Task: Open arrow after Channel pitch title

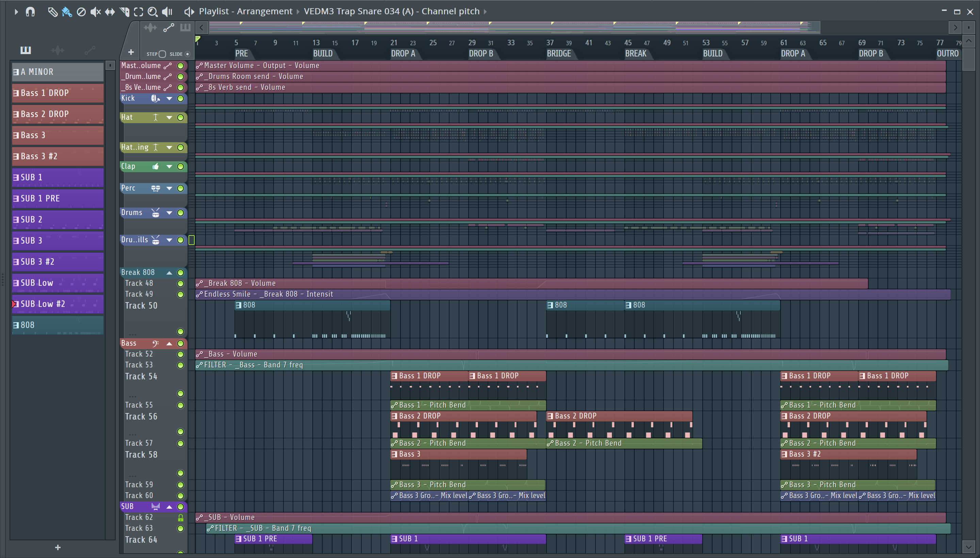Action: click(485, 12)
